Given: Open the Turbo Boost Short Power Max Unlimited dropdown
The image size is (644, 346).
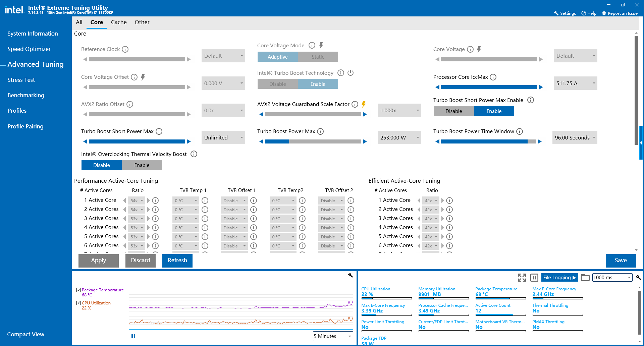Looking at the screenshot, I should point(223,137).
